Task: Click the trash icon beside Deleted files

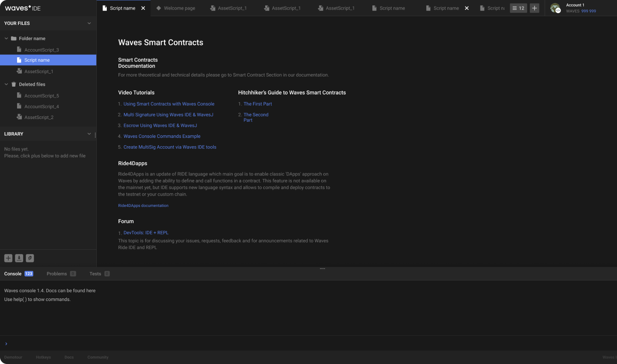Action: (14, 84)
